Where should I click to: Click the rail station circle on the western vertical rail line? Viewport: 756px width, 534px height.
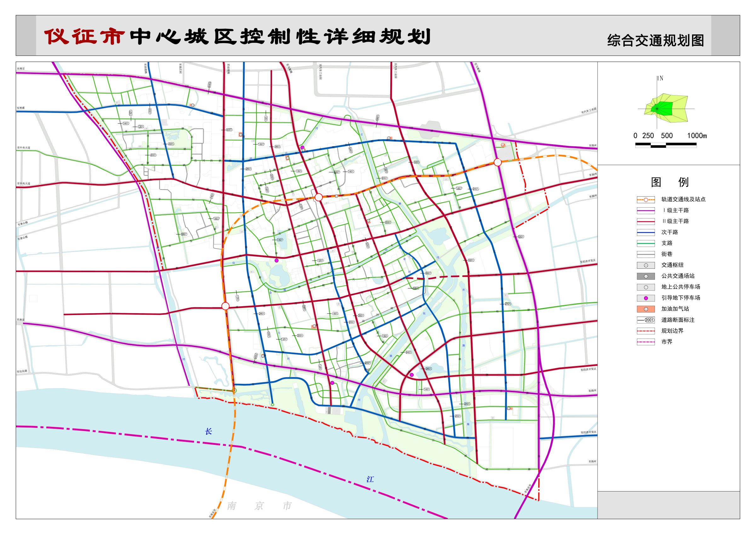[x=225, y=306]
